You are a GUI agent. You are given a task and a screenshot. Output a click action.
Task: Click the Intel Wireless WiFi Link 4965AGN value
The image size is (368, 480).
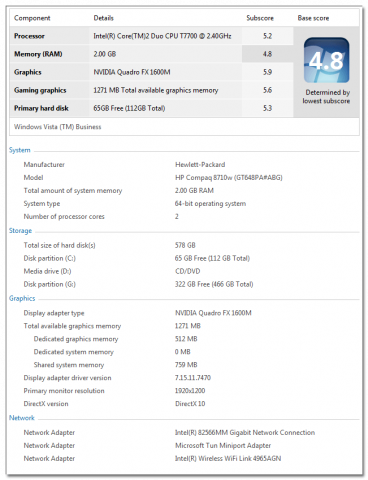(228, 459)
